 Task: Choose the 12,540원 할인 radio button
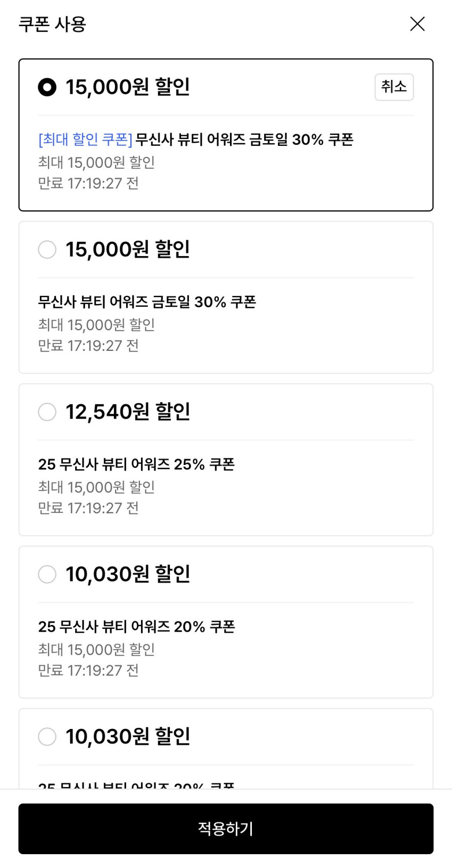47,412
